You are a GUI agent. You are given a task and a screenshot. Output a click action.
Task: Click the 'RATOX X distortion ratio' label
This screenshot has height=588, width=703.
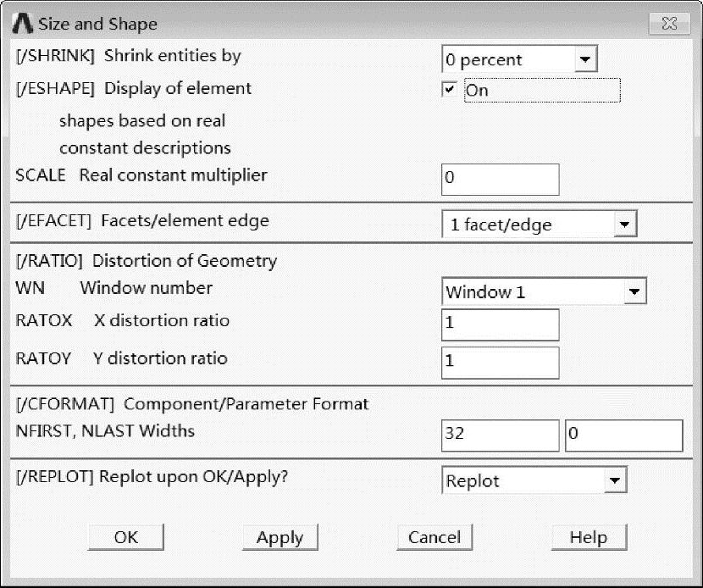coord(123,320)
